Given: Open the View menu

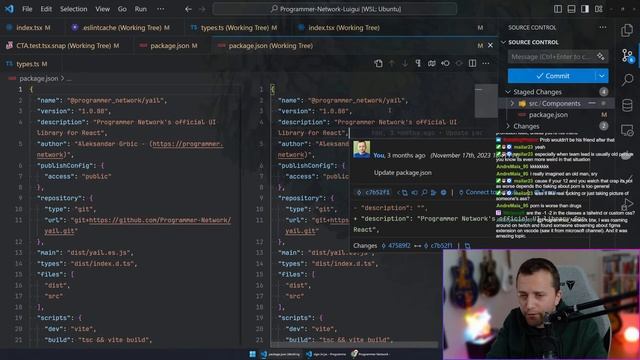Looking at the screenshot, I should click(102, 9).
